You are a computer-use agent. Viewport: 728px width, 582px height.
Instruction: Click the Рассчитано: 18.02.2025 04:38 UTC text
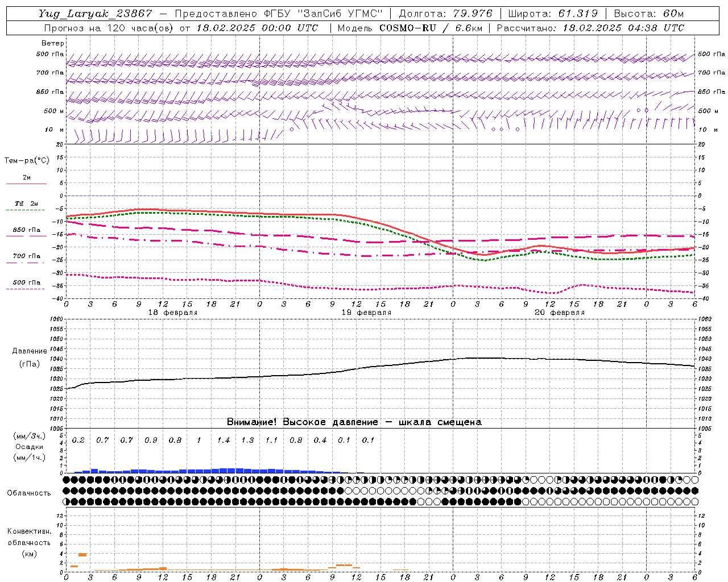pos(590,28)
